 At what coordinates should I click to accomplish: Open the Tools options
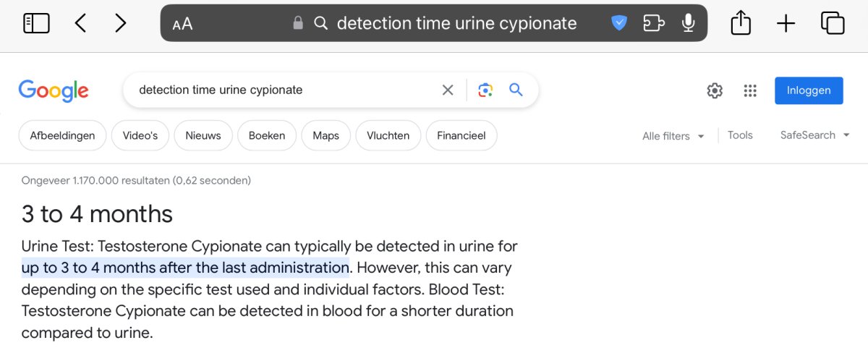(x=740, y=135)
